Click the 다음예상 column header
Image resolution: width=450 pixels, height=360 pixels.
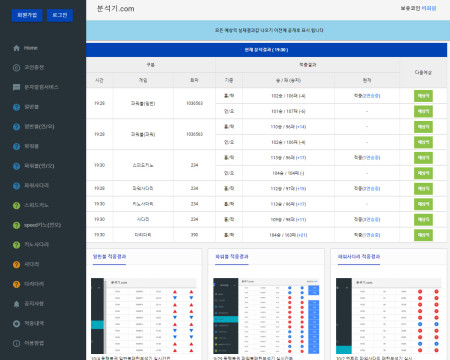(423, 72)
